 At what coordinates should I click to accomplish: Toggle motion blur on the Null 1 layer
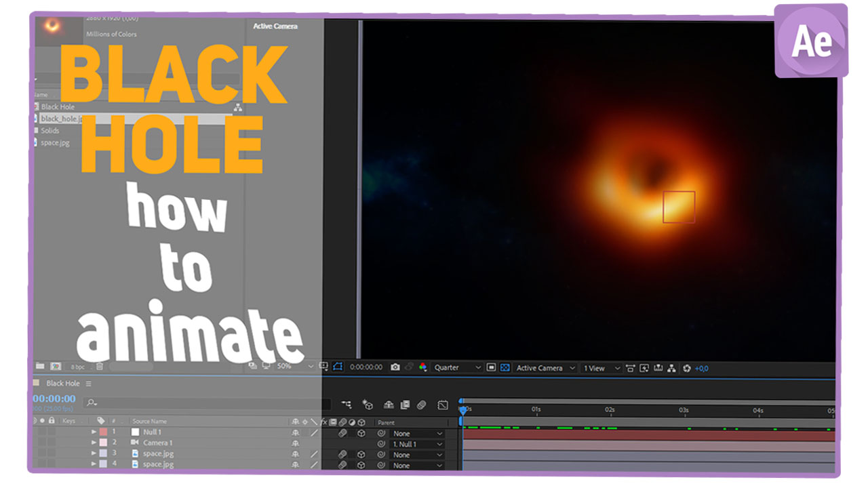pyautogui.click(x=342, y=433)
